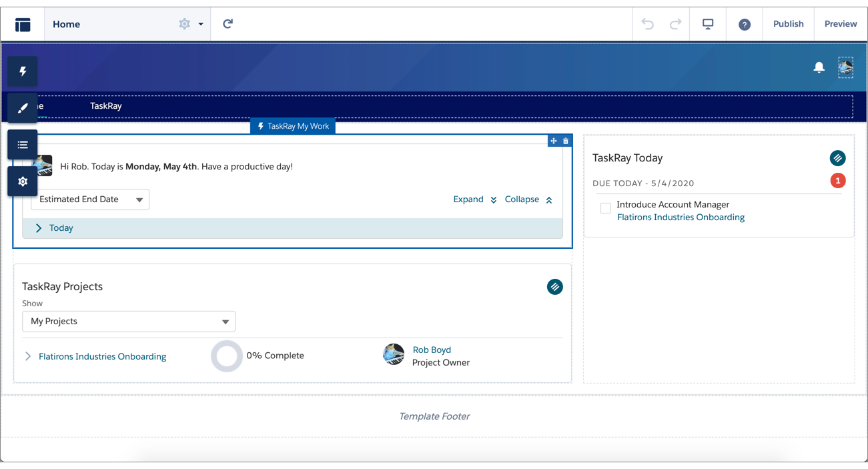Open the Page Structure list panel
Image resolution: width=868 pixels, height=469 pixels.
pos(23,145)
